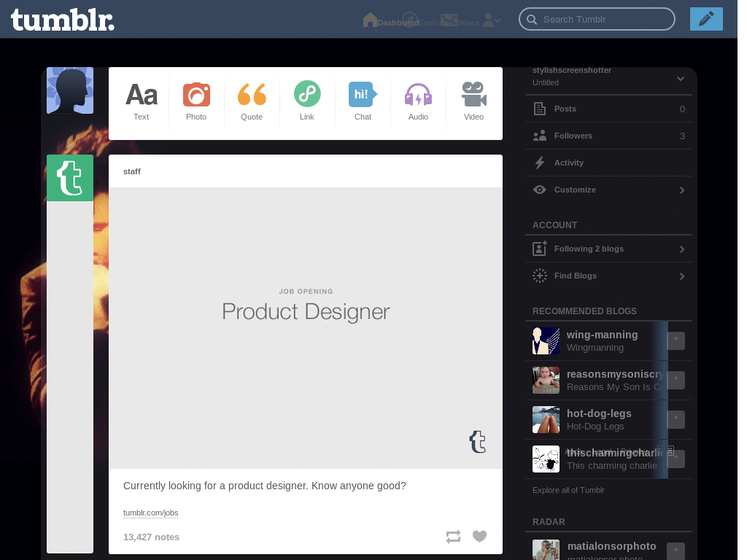Follow thischarmingcharlie with plus button
This screenshot has height=560, width=747.
point(676,459)
